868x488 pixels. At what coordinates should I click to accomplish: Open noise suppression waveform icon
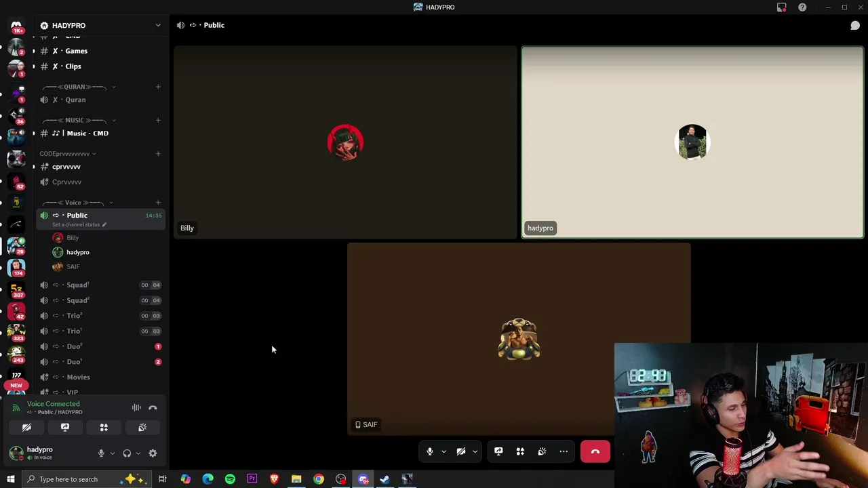coord(136,407)
